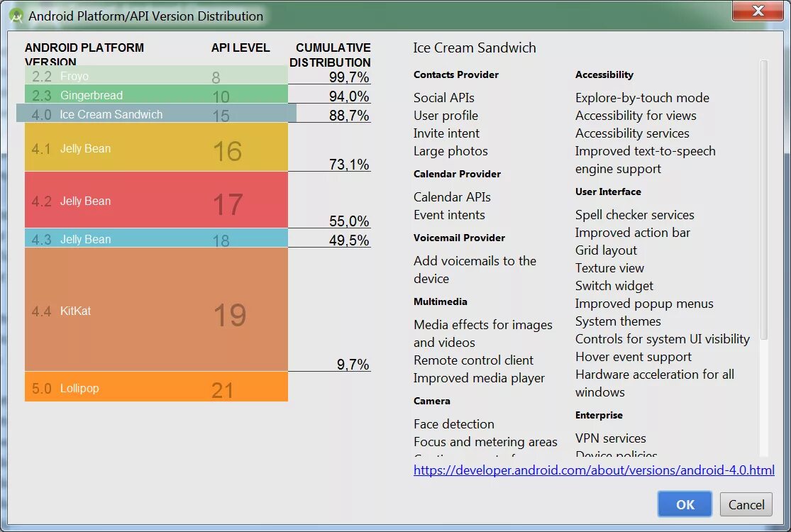Click the 94,0% cumulative distribution value
This screenshot has width=791, height=532.
coord(349,96)
